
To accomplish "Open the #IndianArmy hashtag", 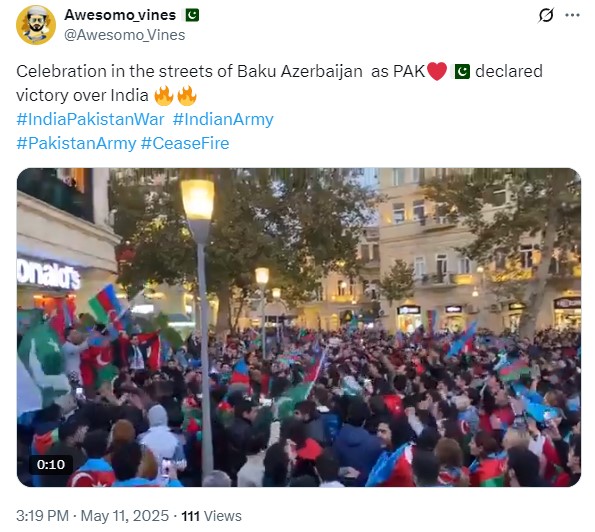I will pyautogui.click(x=223, y=120).
